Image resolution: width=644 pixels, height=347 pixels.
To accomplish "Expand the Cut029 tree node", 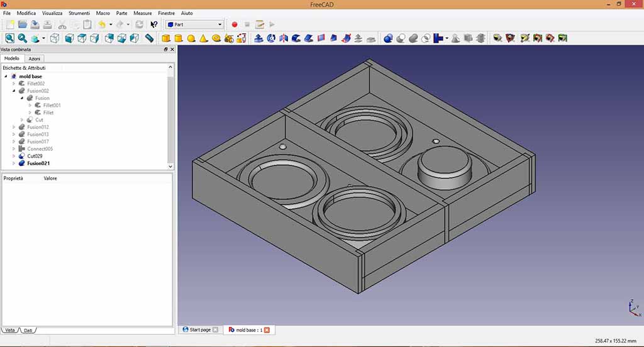I will pyautogui.click(x=14, y=156).
